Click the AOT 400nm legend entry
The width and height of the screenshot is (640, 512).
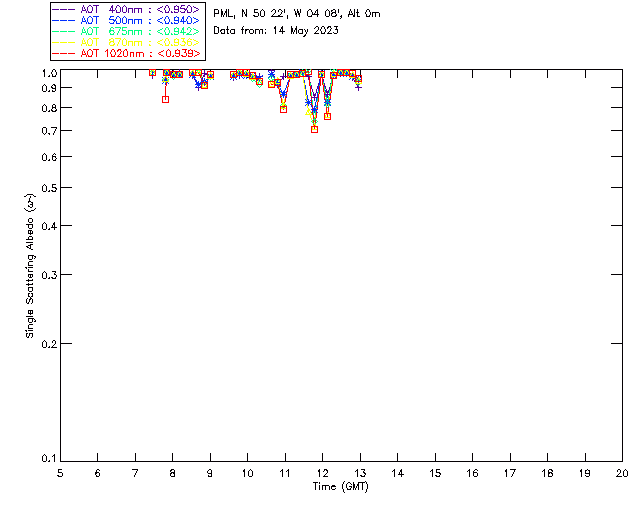[x=126, y=9]
